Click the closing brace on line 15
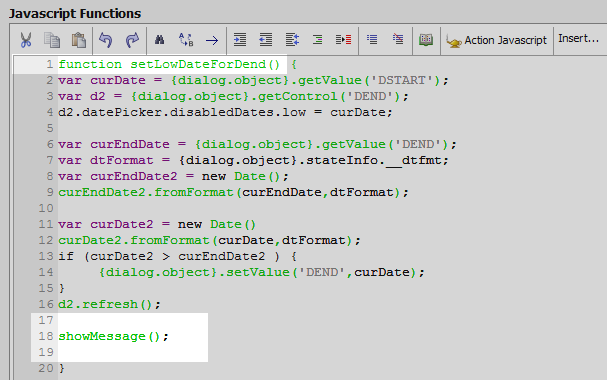Viewport: 607px width, 380px height. (x=62, y=289)
